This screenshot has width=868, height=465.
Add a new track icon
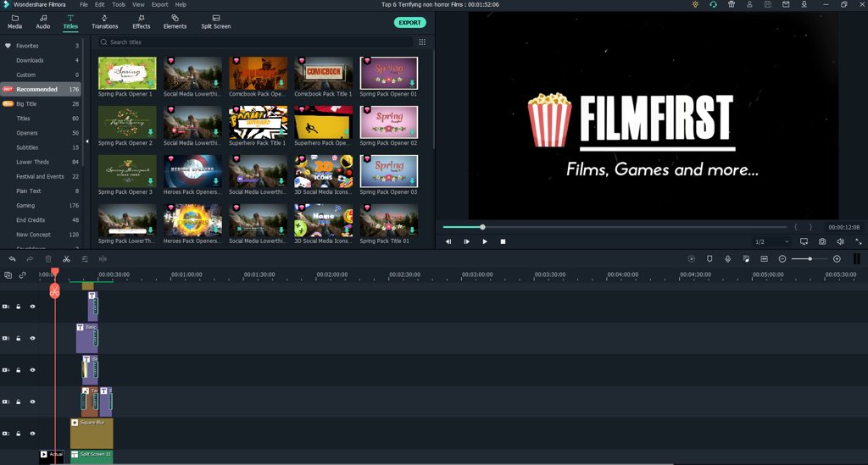[x=8, y=274]
